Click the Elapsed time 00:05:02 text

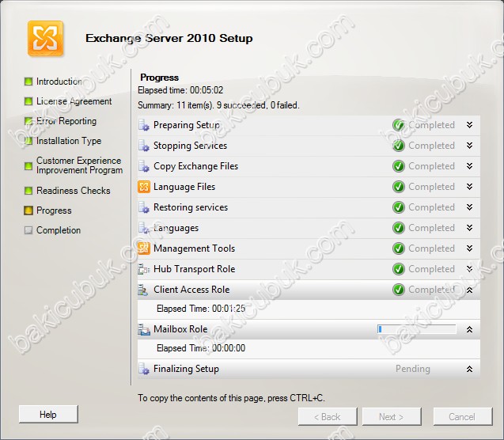pos(180,90)
